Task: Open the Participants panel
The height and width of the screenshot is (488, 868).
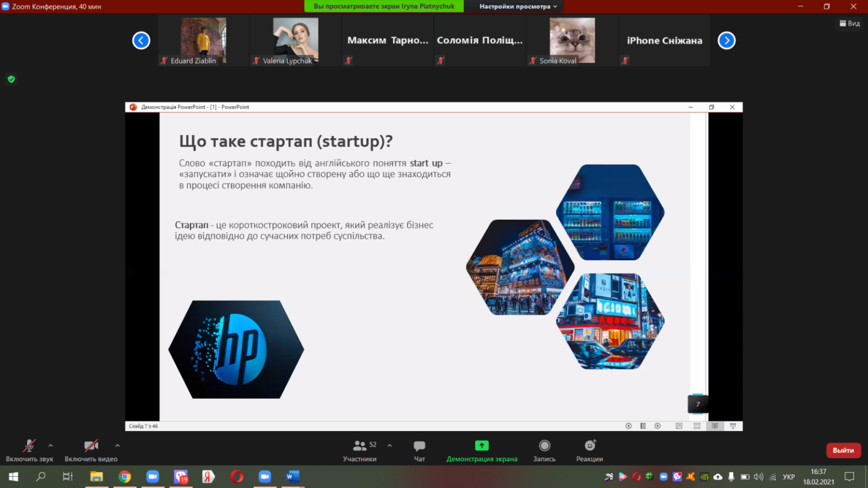Action: [x=360, y=451]
